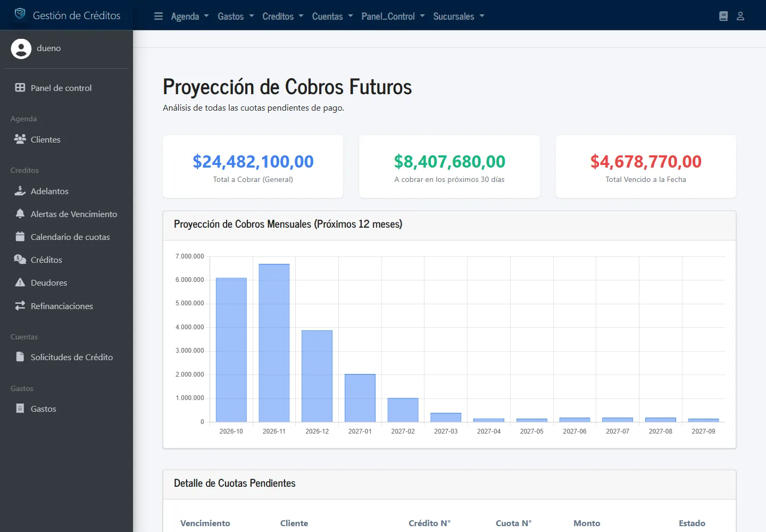Screen dimensions: 766x532
Task: Click the Refinanciaciones arrows icon
Action: [20, 306]
